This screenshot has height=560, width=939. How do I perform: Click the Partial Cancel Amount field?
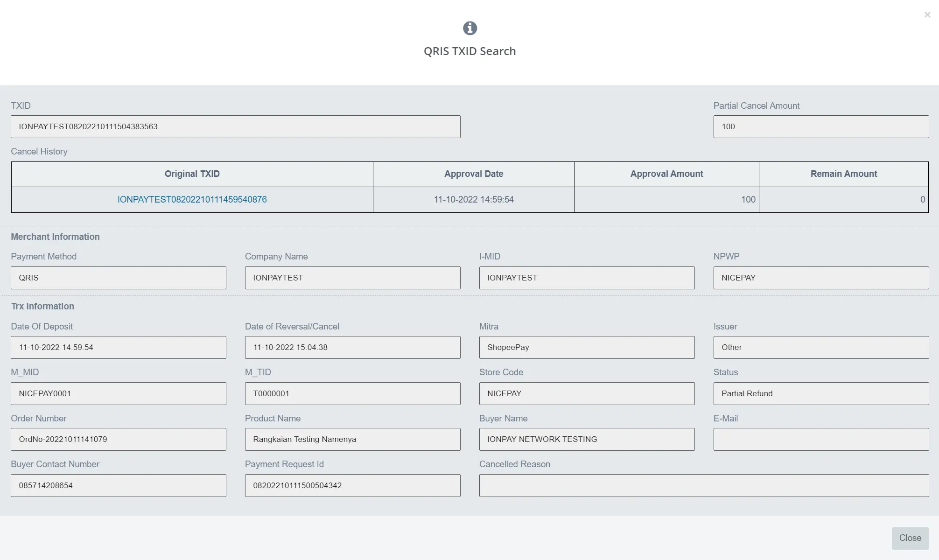[x=821, y=126]
